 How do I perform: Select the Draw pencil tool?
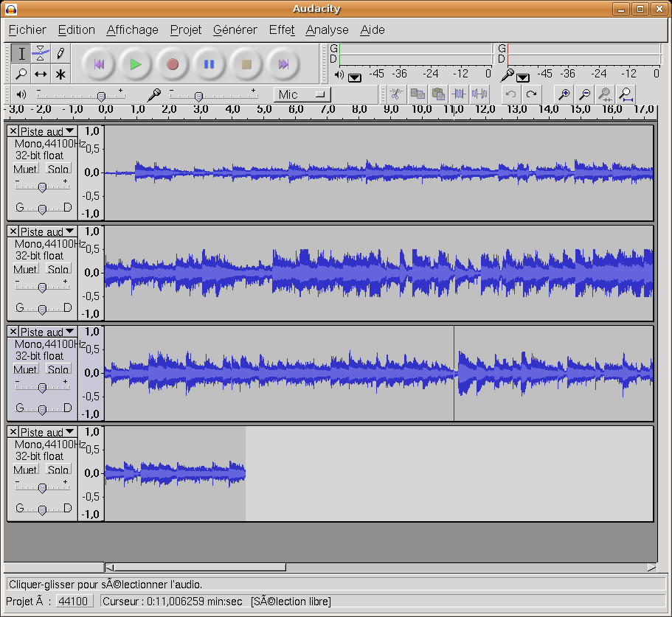[60, 54]
